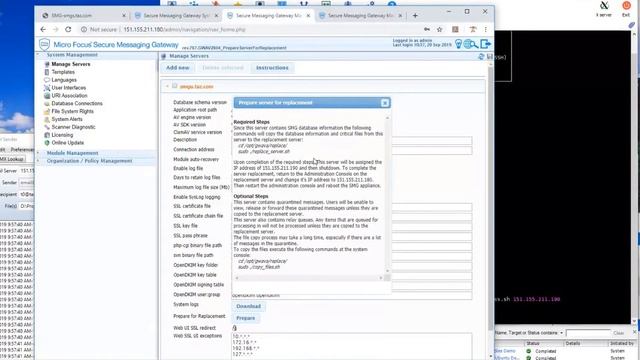Click the Add new button

(178, 68)
